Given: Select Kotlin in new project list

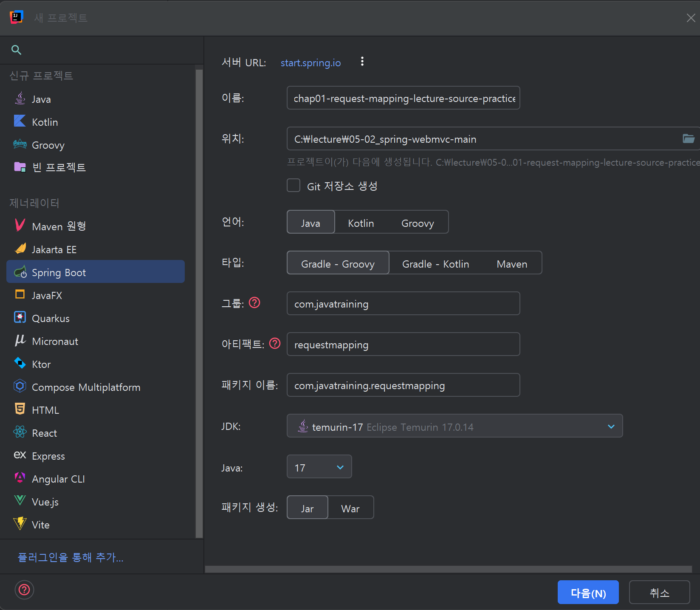Looking at the screenshot, I should click(x=96, y=122).
